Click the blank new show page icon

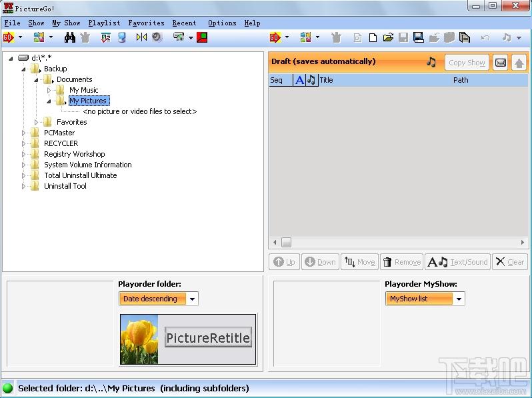(373, 37)
